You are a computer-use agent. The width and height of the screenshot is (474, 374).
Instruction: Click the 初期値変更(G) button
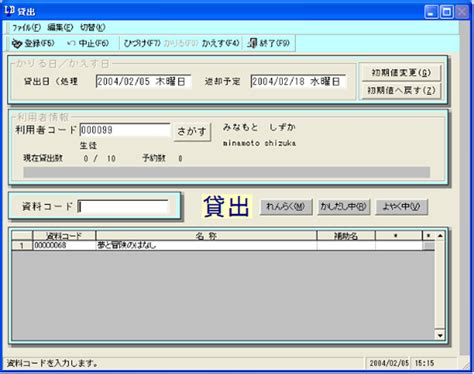coord(401,73)
